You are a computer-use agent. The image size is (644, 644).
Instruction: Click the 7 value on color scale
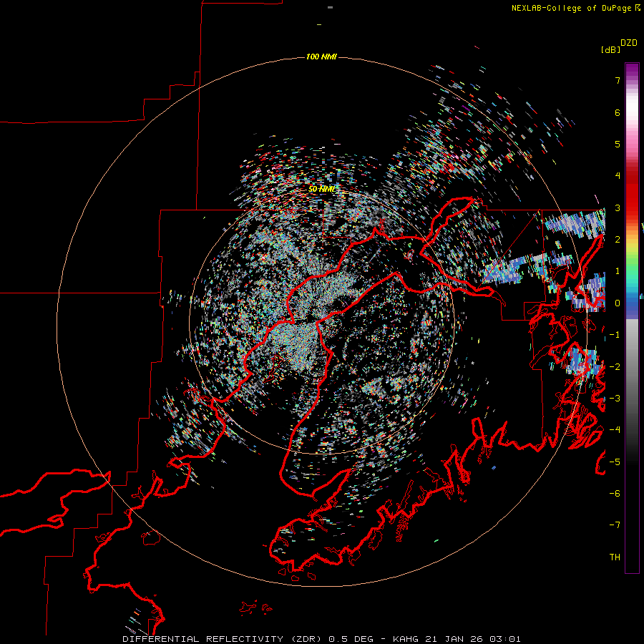(x=618, y=80)
